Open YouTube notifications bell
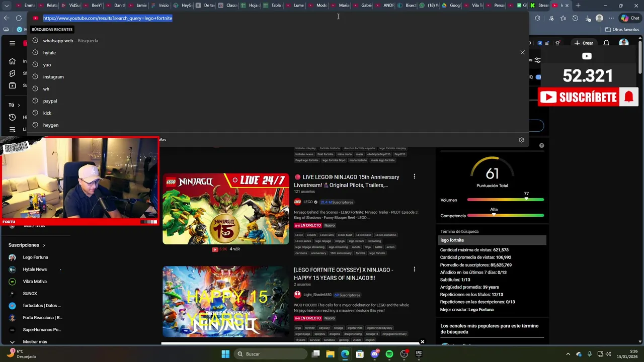644x362 pixels. 606,43
